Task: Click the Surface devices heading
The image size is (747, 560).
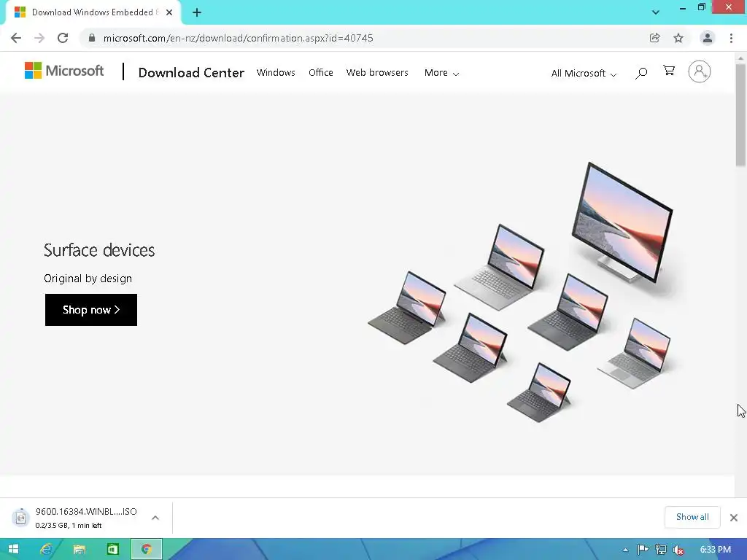Action: [99, 250]
